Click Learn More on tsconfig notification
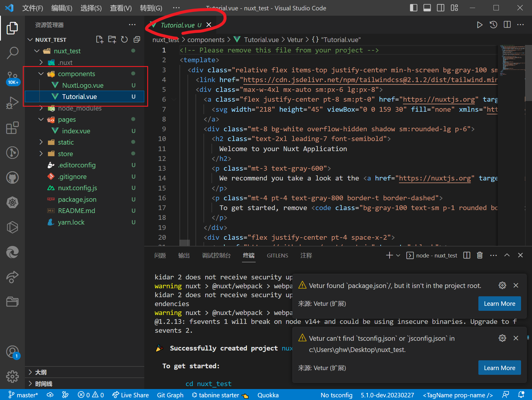Image resolution: width=532 pixels, height=400 pixels. pyautogui.click(x=499, y=368)
